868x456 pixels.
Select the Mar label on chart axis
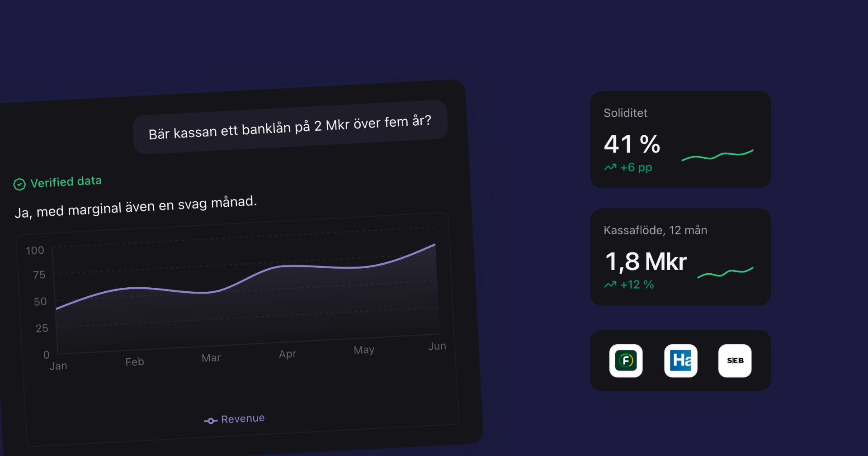click(x=211, y=358)
